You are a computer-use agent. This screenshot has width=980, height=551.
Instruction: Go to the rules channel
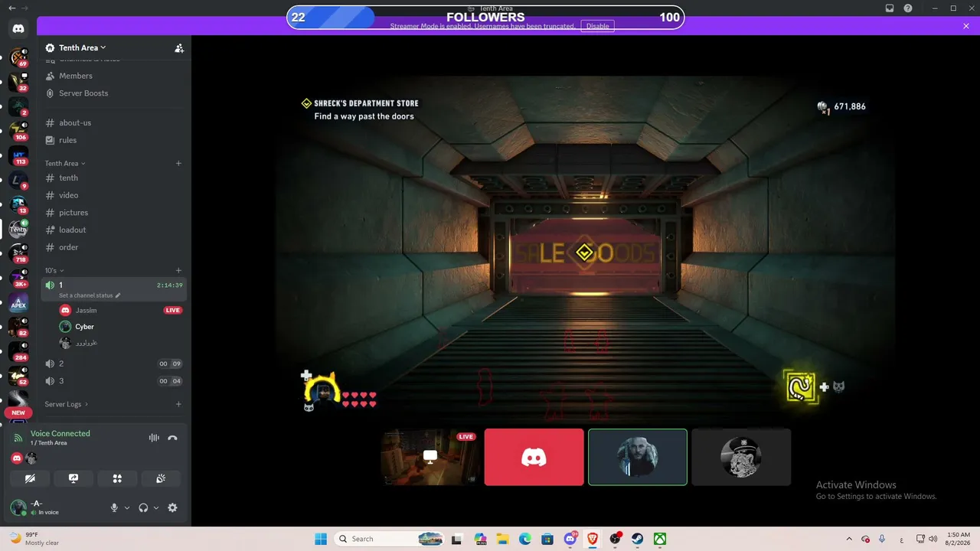click(113, 140)
